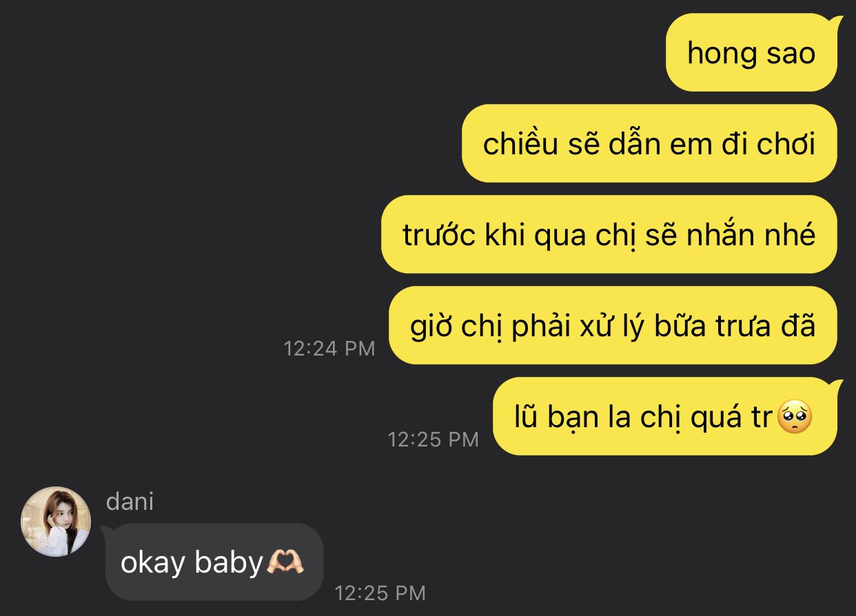
Task: Tap the pleading face emoji
Action: pos(795,417)
